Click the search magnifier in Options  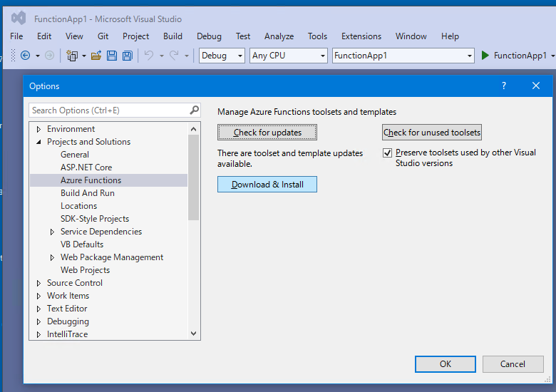(194, 110)
